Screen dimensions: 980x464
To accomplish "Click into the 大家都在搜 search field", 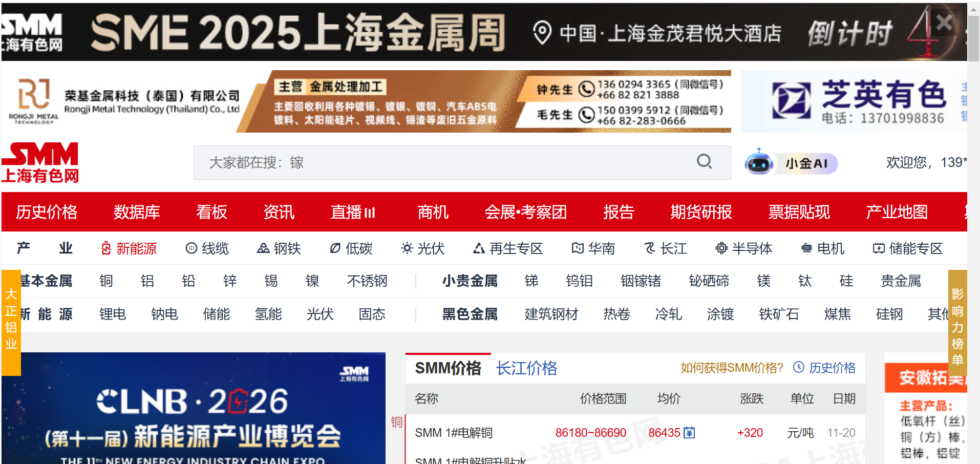I will [440, 162].
